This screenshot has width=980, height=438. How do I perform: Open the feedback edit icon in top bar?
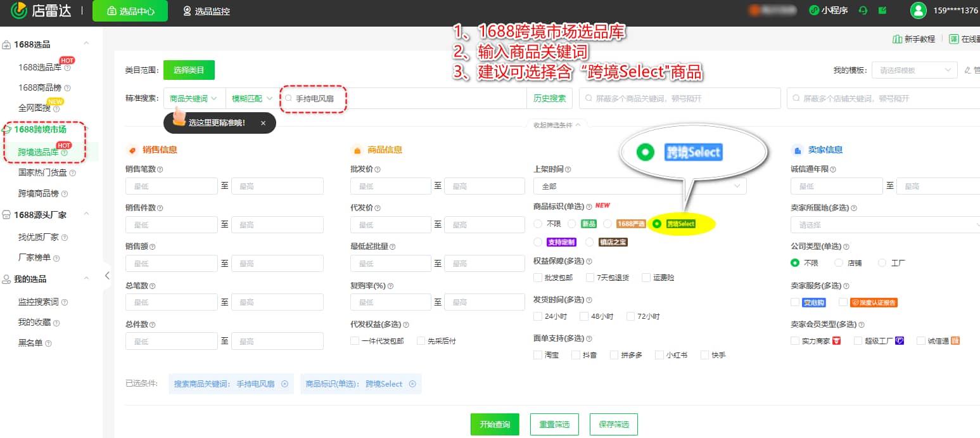pos(882,10)
